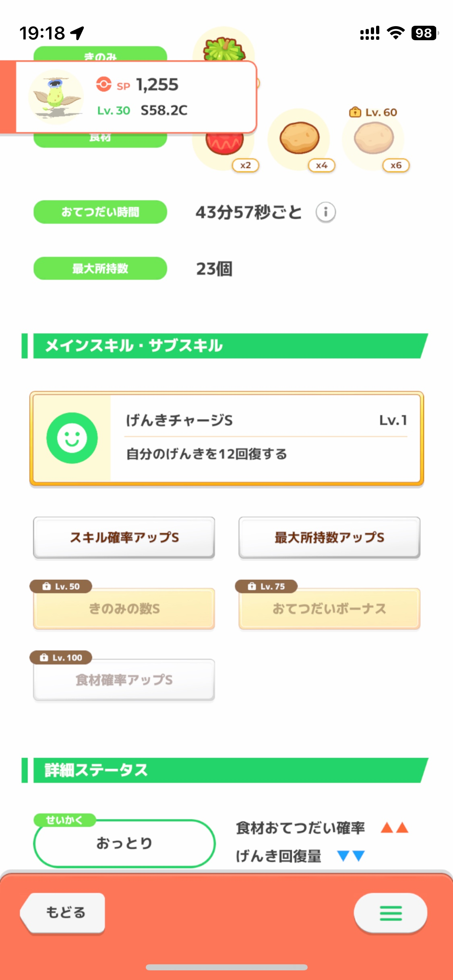Tap the locked おてつだいボーナス skill
The image size is (453, 980).
click(x=329, y=609)
